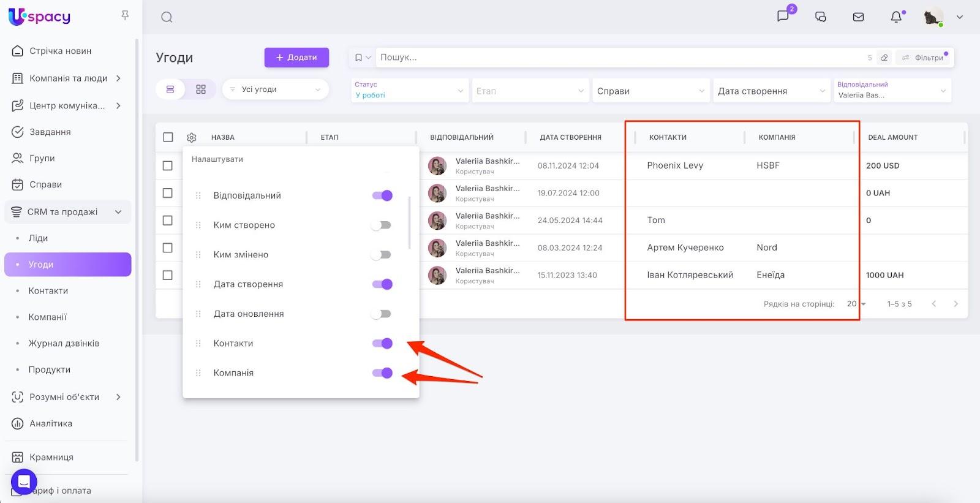Open column settings gear icon in table header
The image size is (980, 503).
point(192,138)
